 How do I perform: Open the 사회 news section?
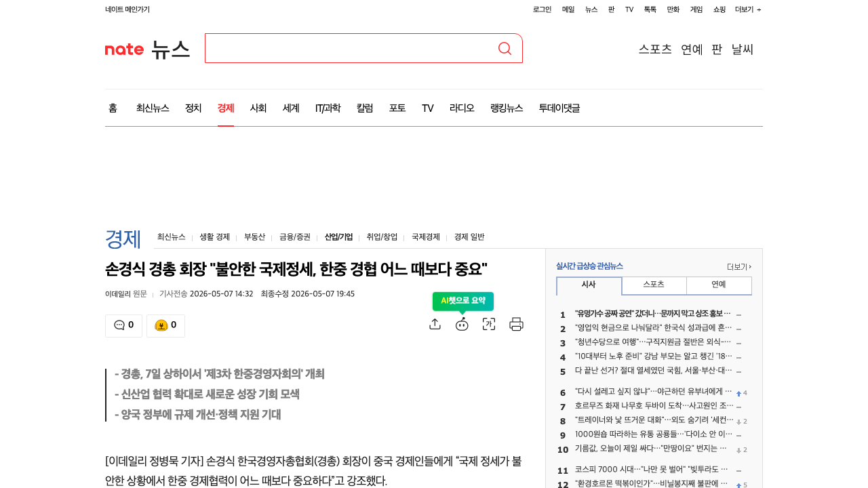258,108
